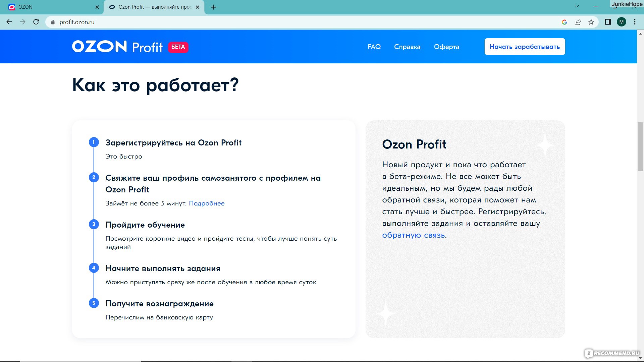
Task: Click heading Получите вознаграждение
Action: coord(159,304)
